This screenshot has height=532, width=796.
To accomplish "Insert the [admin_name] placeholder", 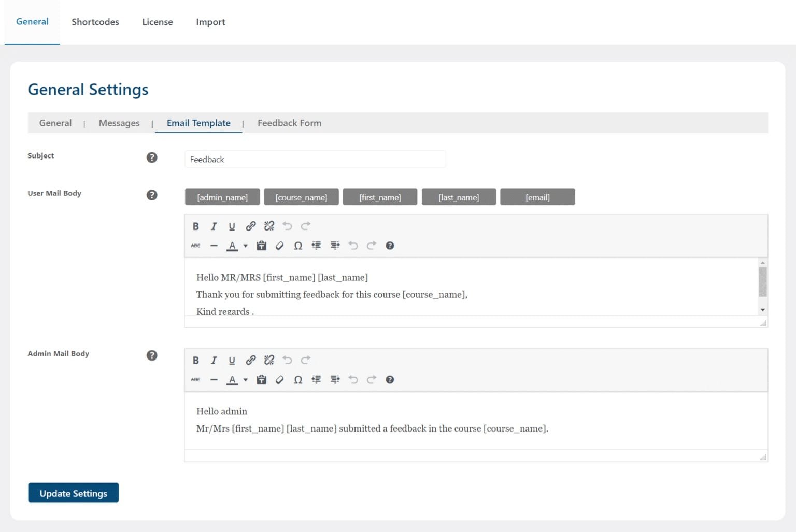I will pos(222,197).
